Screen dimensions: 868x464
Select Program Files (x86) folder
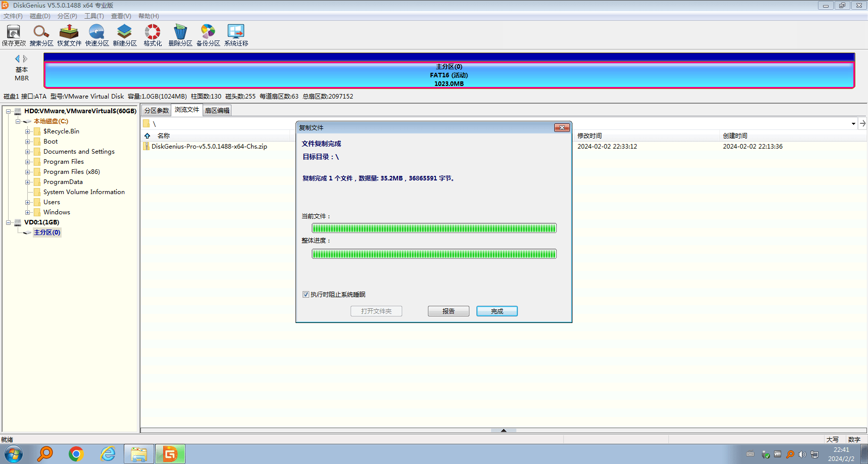72,172
